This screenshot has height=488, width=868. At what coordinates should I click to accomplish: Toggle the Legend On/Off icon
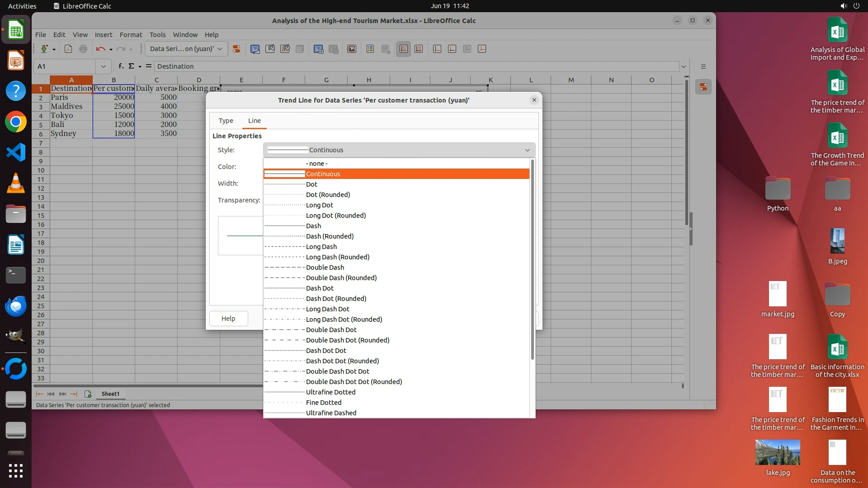click(370, 49)
